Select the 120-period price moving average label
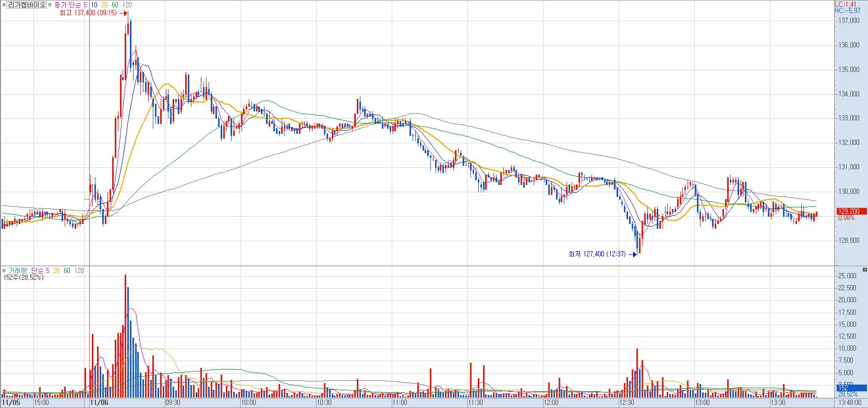 point(127,5)
